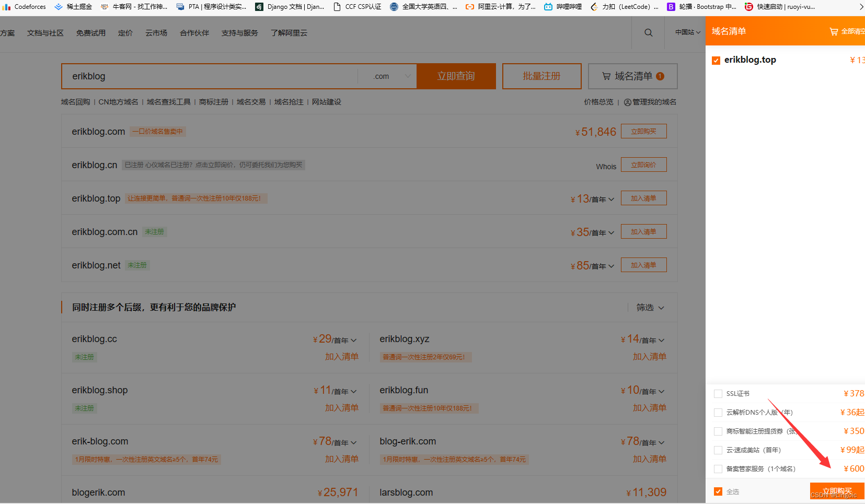Image resolution: width=865 pixels, height=504 pixels.
Task: Open the Whois link for erikblog.cn
Action: tap(606, 167)
